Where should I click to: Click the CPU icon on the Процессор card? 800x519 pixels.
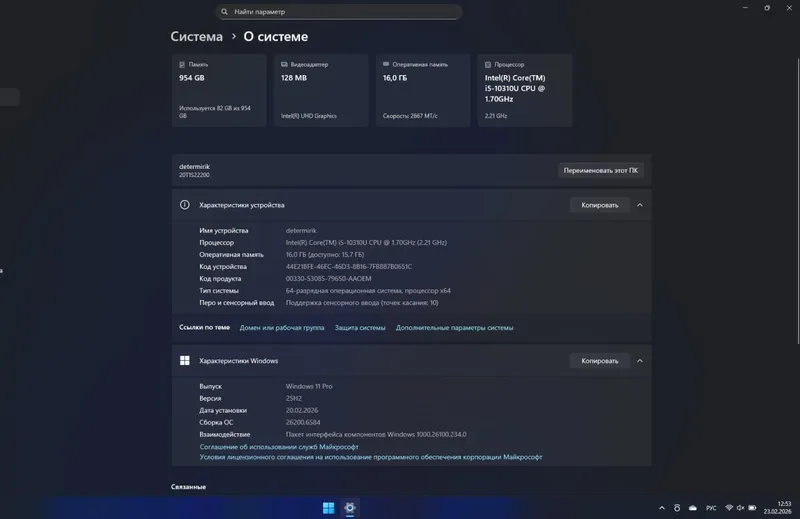(x=488, y=65)
